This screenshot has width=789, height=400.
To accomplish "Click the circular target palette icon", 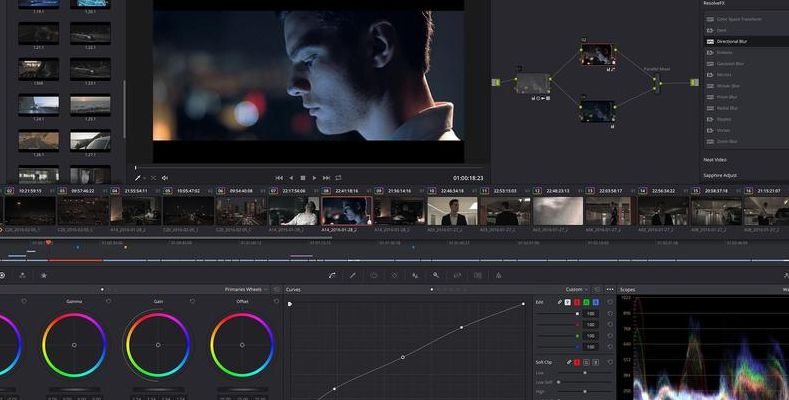I will pyautogui.click(x=2, y=275).
